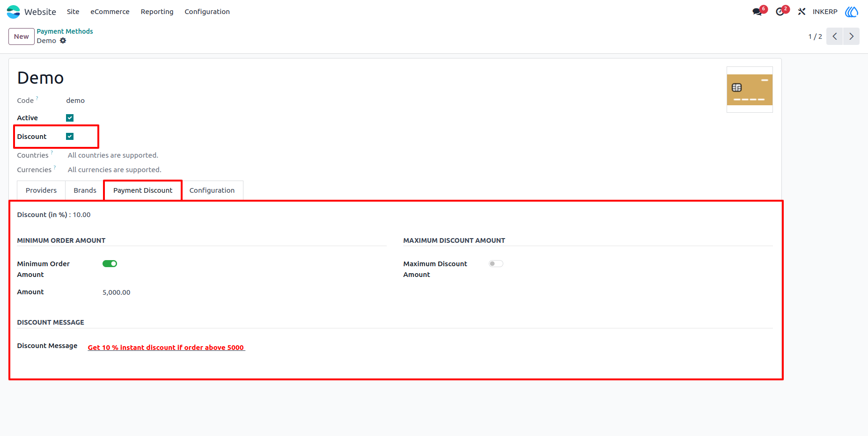Switch to the Configuration tab in the form
This screenshot has height=436, width=868.
tap(212, 190)
